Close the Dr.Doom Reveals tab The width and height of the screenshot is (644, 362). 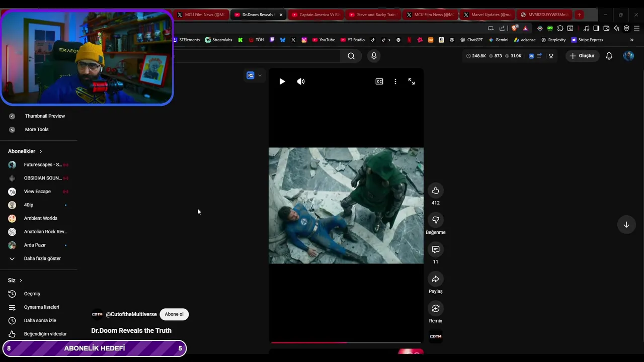coord(281,15)
